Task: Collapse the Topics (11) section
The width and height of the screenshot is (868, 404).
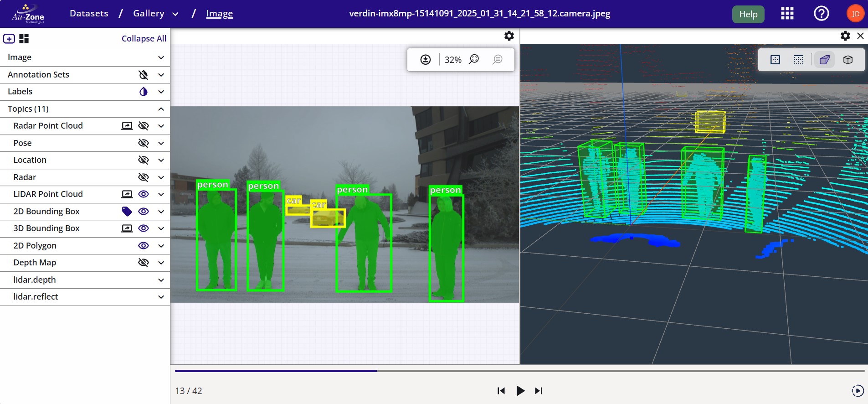Action: (x=161, y=109)
